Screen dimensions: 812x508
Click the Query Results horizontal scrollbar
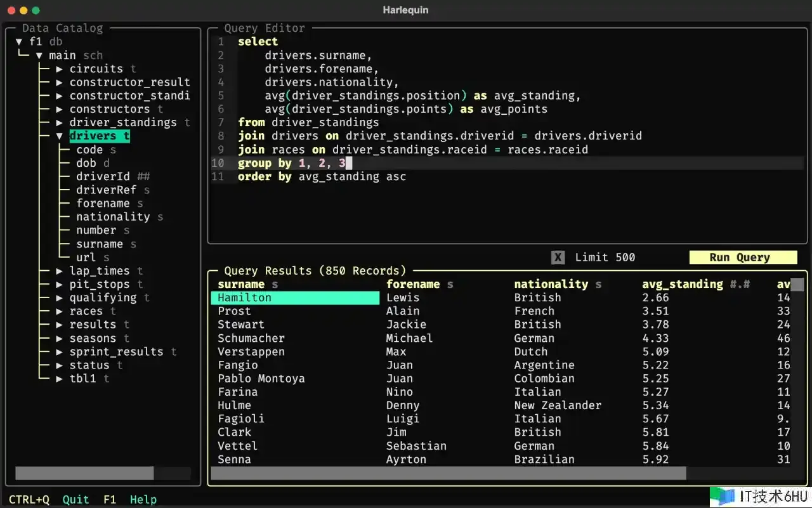(448, 473)
